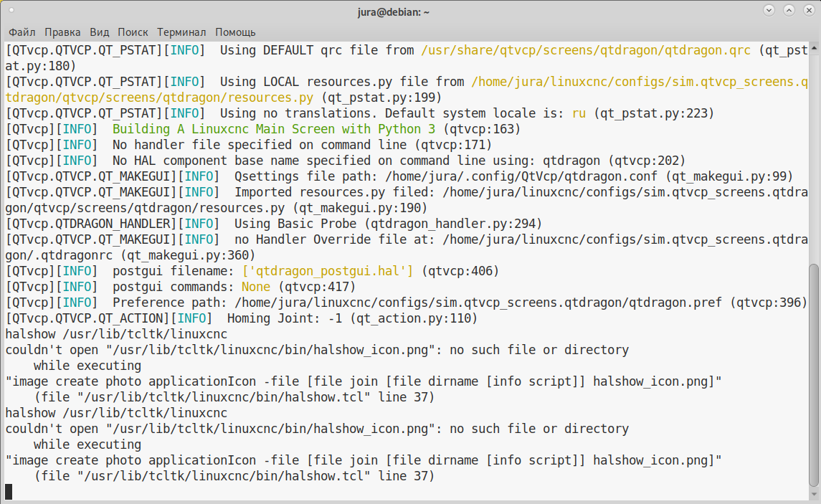This screenshot has width=821, height=504.
Task: Click the qtdragon.qrc file path text
Action: [585, 50]
